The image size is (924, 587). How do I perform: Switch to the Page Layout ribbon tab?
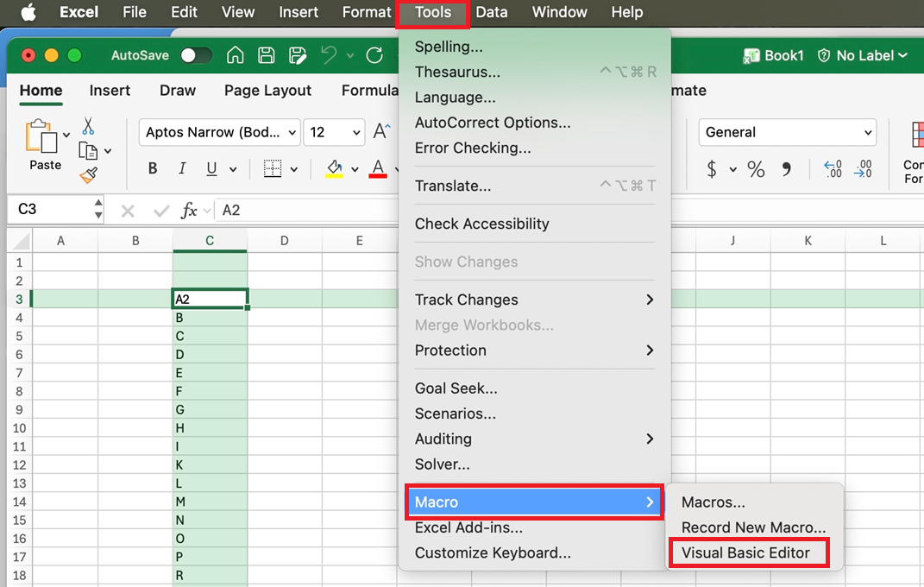click(267, 90)
